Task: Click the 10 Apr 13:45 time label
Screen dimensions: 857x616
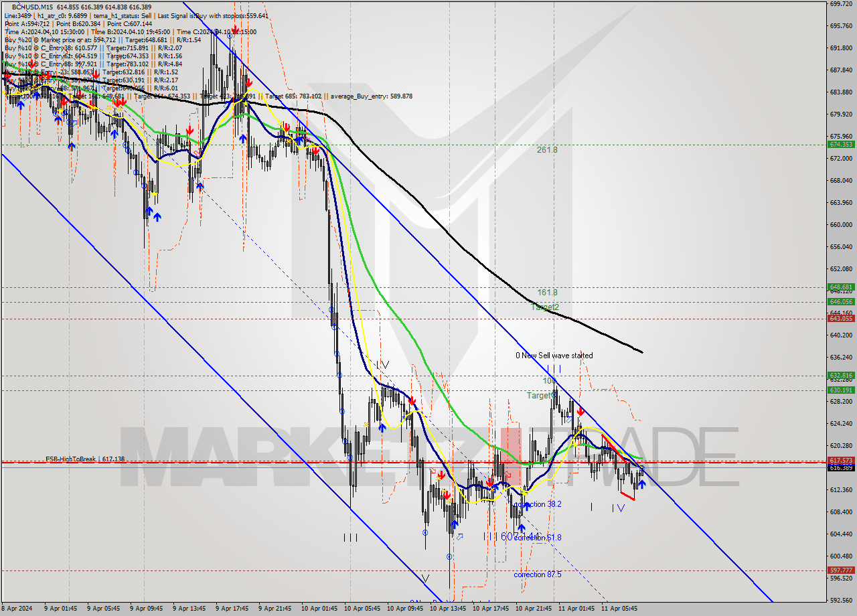Action: [448, 609]
